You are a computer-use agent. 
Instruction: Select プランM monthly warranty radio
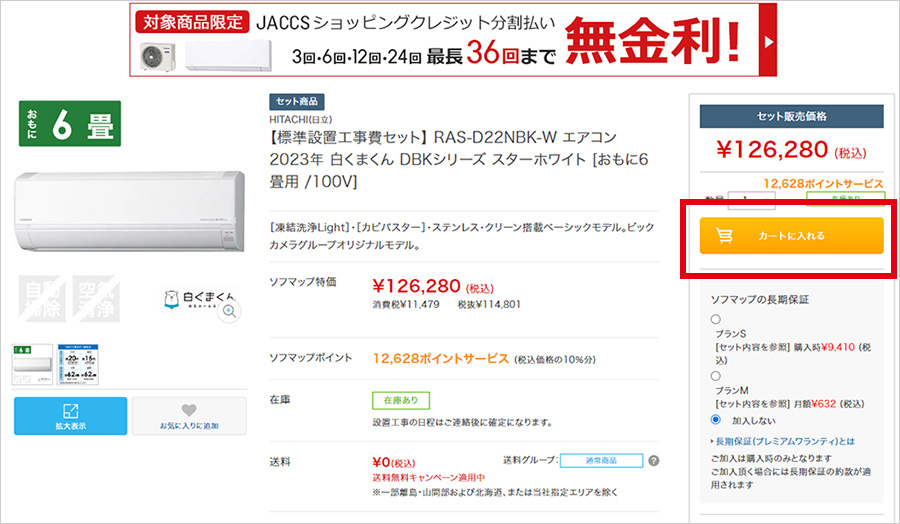point(716,376)
